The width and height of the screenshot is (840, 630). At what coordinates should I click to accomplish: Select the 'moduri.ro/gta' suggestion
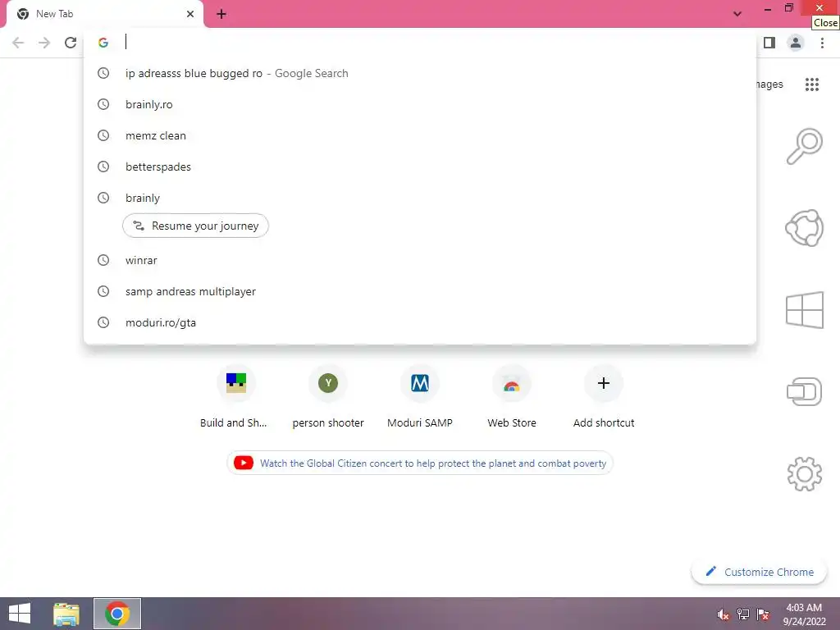(x=420, y=322)
